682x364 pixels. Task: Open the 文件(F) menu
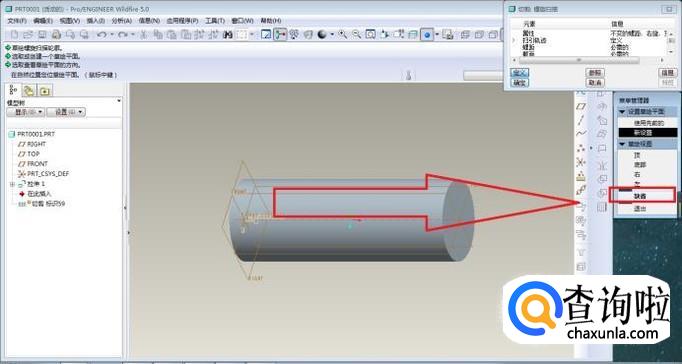click(x=17, y=20)
